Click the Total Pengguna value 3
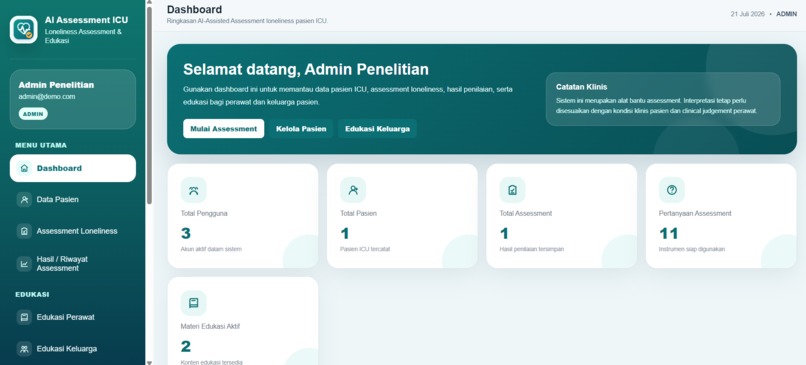The image size is (806, 365). click(186, 233)
